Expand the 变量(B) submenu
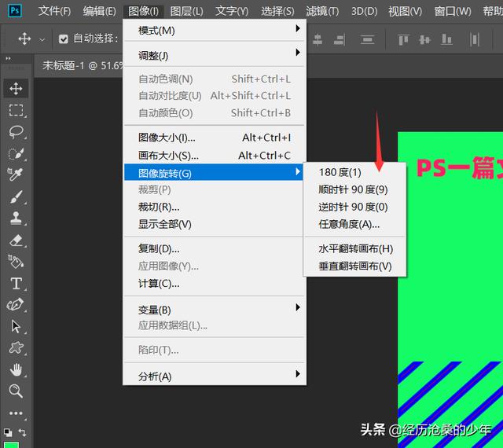 pyautogui.click(x=214, y=310)
